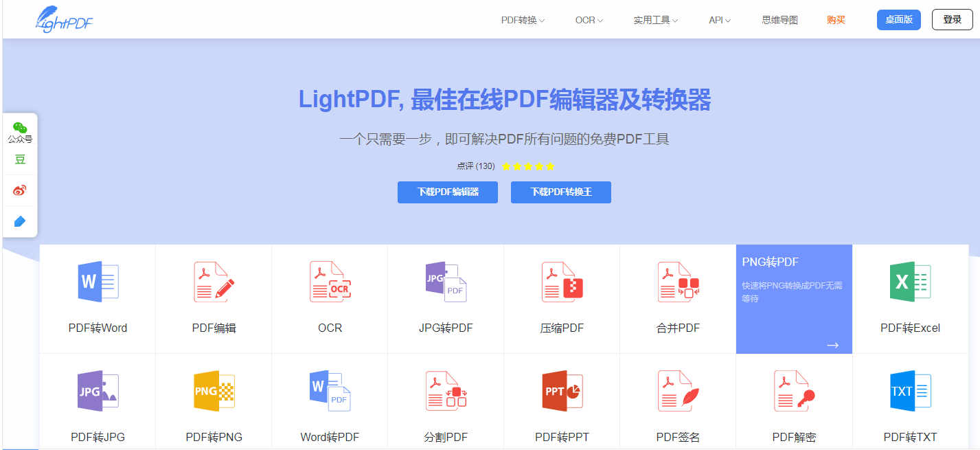The height and width of the screenshot is (450, 980).
Task: Click the 快速将PNG转换成PDF无需等待 description
Action: (792, 292)
